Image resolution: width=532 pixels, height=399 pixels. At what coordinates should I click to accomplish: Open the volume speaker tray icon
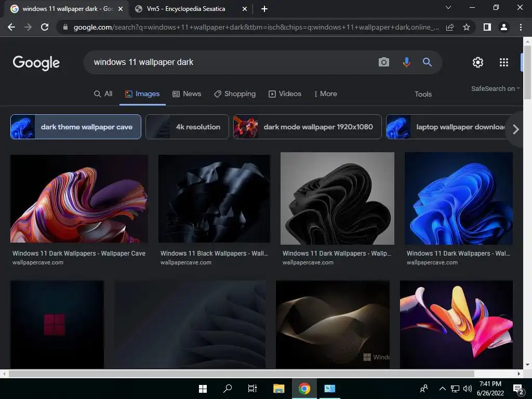pos(468,389)
